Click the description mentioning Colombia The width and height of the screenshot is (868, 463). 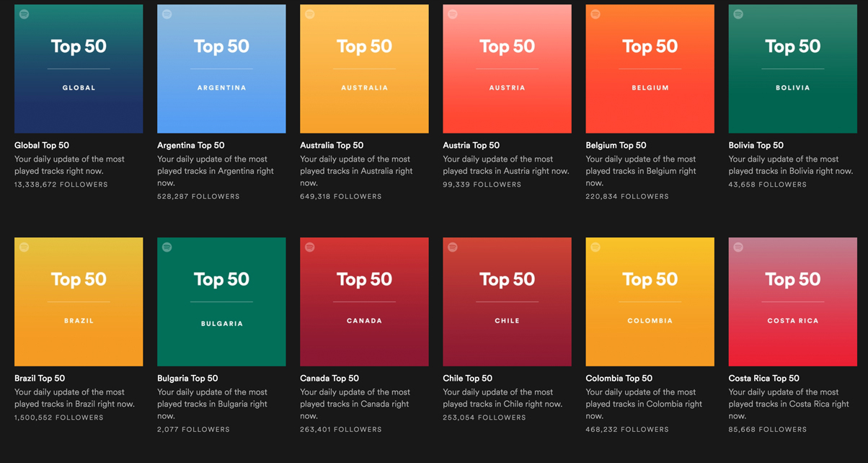pos(644,404)
